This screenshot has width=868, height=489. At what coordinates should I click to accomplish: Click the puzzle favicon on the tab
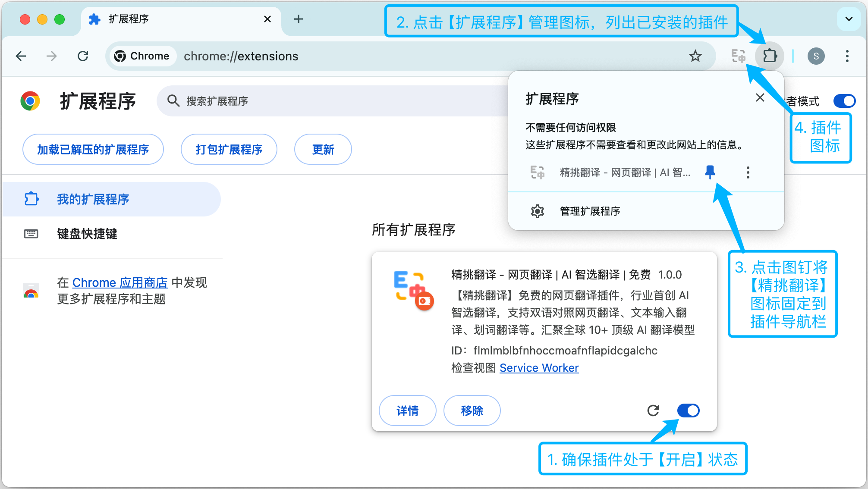[94, 19]
